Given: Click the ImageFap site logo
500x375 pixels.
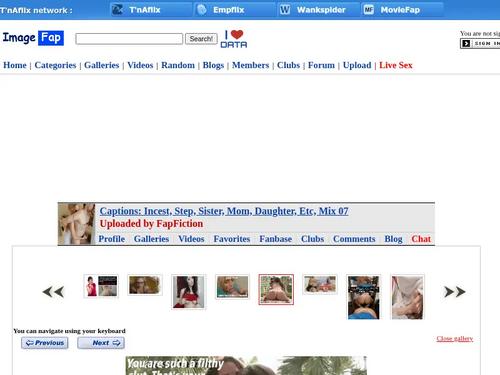Looking at the screenshot, I should pos(33,38).
